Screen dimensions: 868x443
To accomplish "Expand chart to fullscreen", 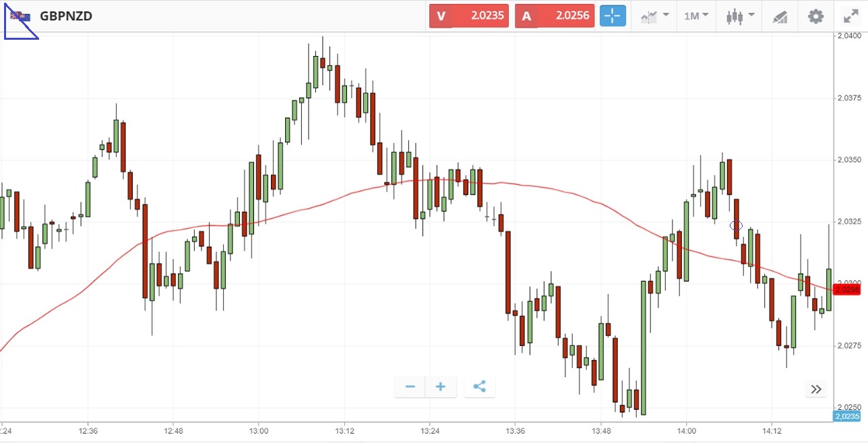I will pos(851,16).
